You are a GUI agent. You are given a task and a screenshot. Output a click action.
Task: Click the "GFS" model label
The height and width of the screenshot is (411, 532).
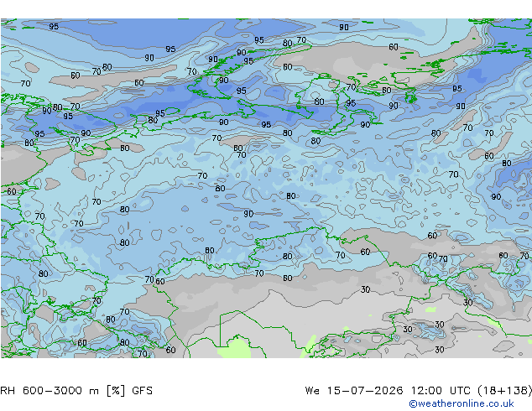tap(142, 391)
